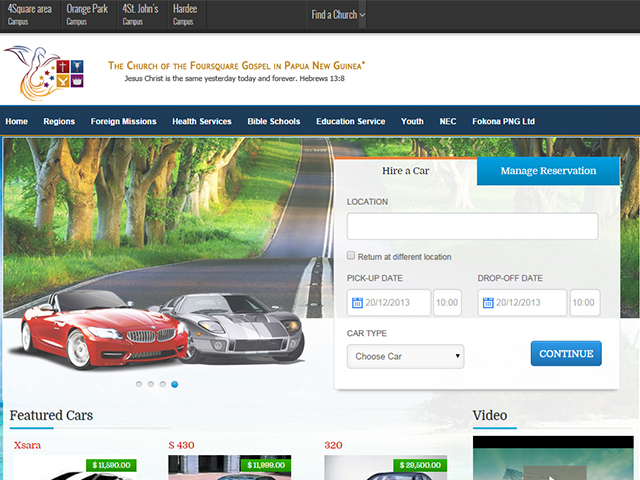Click 320 car thumbnail image
Screen dimensions: 640x480
(x=385, y=468)
